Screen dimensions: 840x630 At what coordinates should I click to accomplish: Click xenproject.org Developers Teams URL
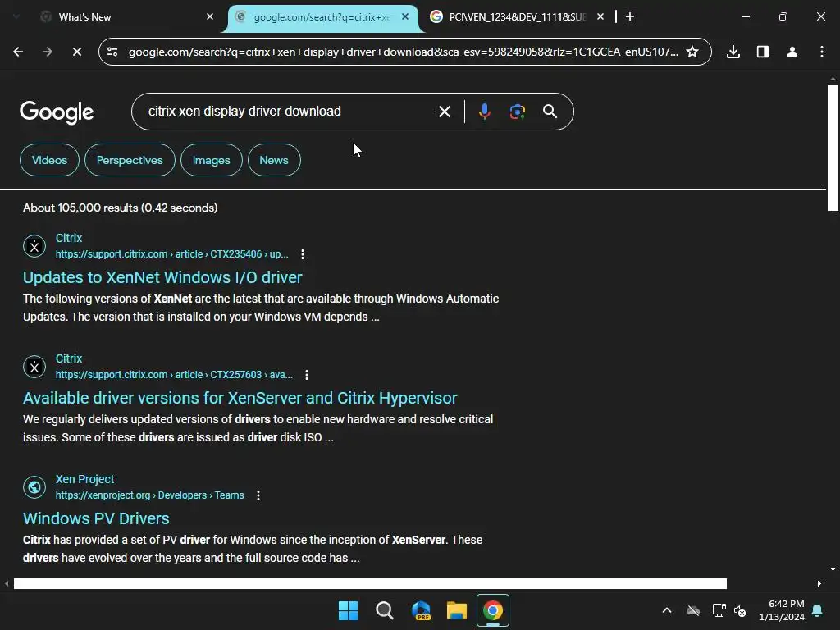[149, 495]
